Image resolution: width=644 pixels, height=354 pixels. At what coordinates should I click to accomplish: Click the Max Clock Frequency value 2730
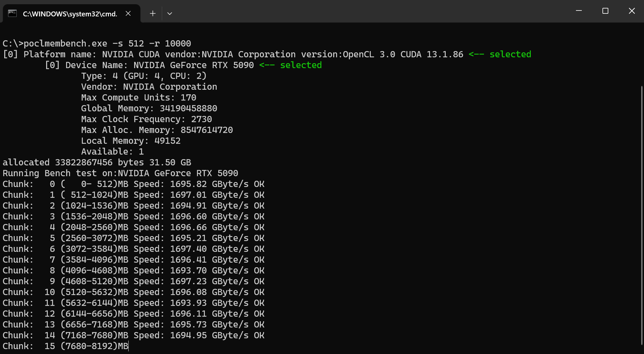pos(201,119)
